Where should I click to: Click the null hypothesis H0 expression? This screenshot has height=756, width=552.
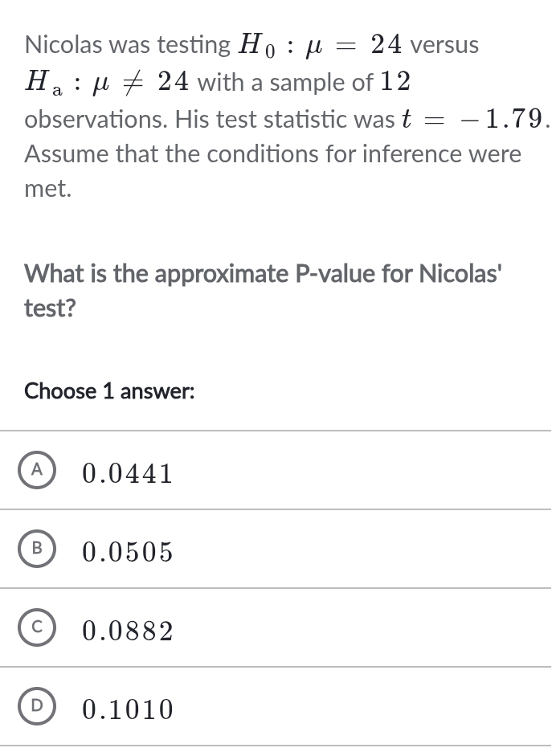tap(321, 45)
